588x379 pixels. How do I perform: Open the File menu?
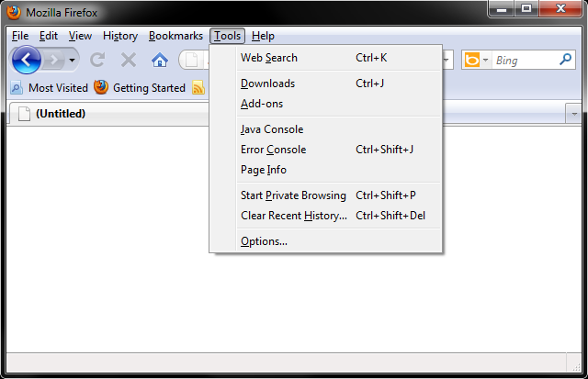(20, 36)
